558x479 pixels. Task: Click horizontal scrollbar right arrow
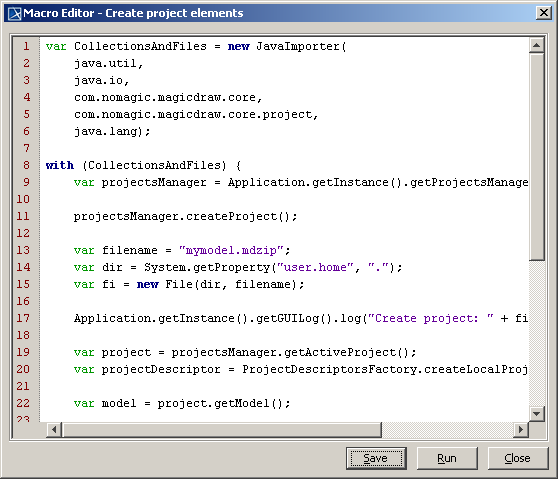[x=521, y=430]
